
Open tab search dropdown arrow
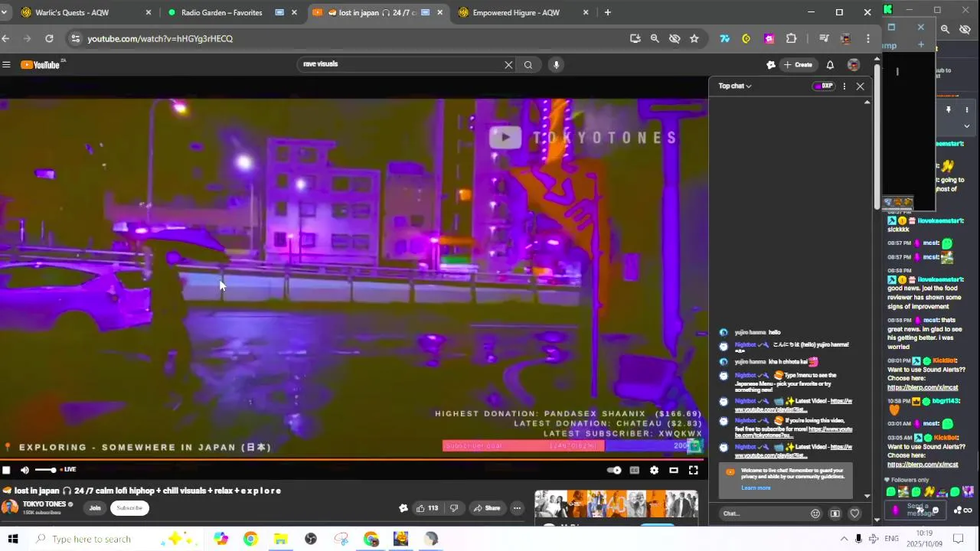pos(4,12)
